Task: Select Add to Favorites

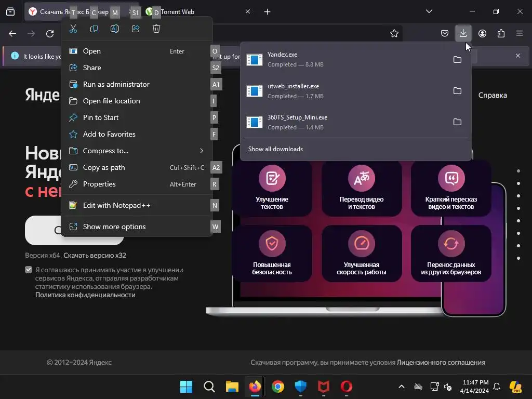Action: click(137, 135)
